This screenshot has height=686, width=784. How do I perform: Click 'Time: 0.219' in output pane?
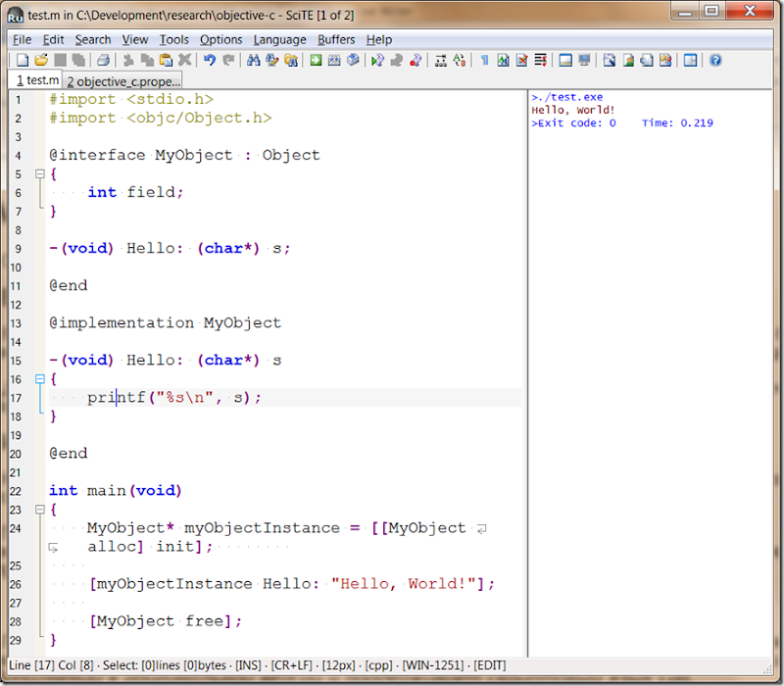[677, 123]
